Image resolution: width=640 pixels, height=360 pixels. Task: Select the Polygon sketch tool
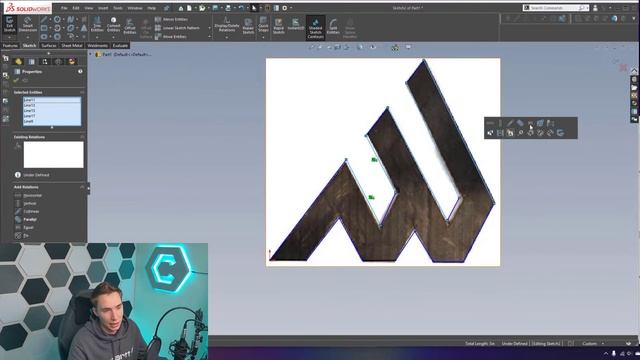pos(57,37)
